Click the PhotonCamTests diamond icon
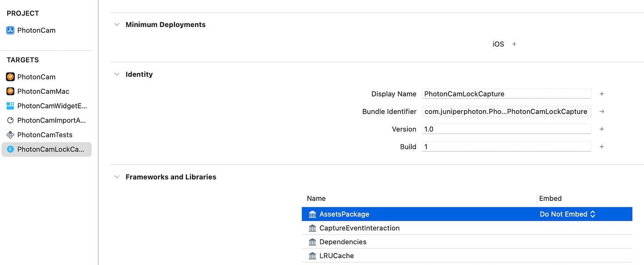 10,135
